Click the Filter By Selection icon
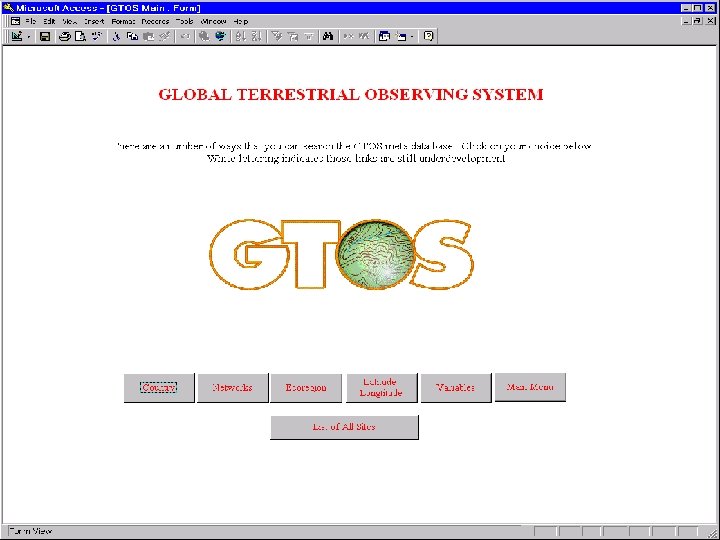Viewport: 720px width, 540px height. tap(277, 36)
